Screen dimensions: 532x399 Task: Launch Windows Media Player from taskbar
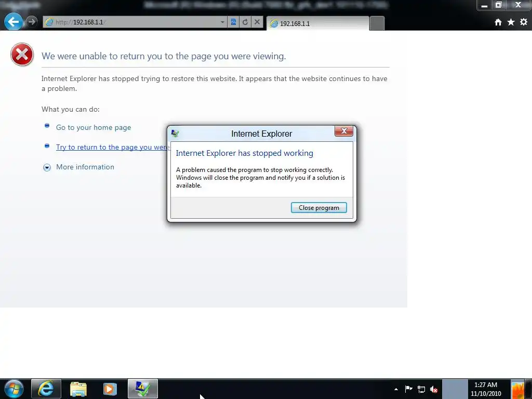click(110, 389)
